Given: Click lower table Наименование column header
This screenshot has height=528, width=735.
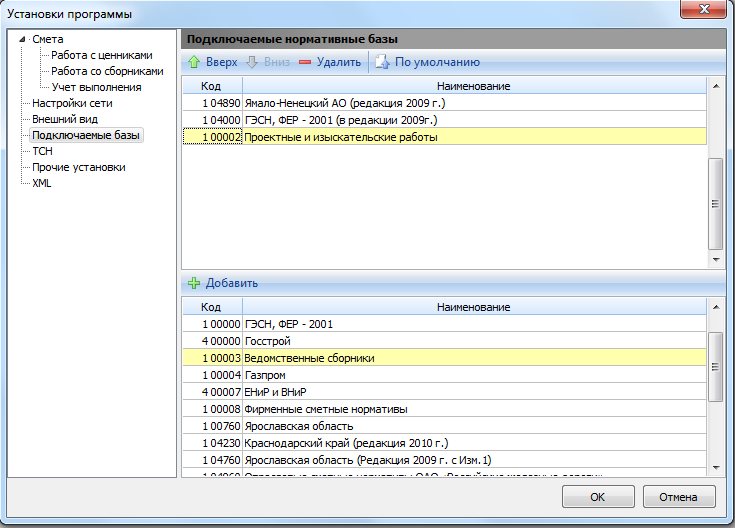Looking at the screenshot, I should (x=474, y=307).
